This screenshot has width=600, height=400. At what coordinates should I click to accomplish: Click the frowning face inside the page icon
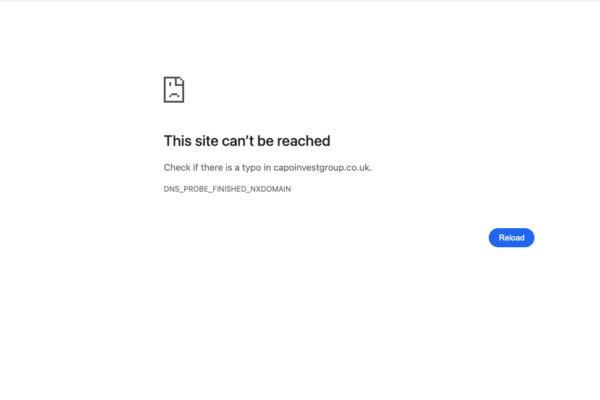coord(174,91)
